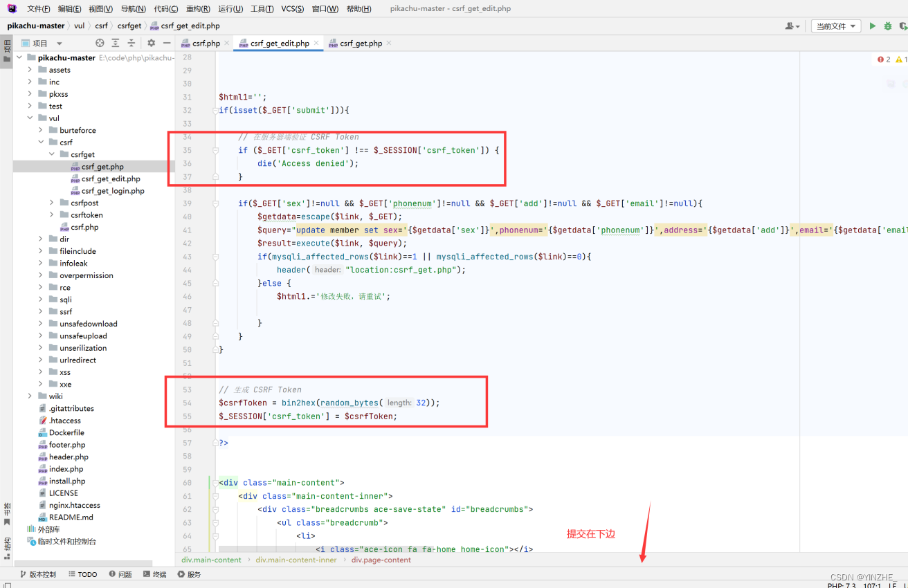Image resolution: width=908 pixels, height=588 pixels.
Task: Open the 终端 terminal tool window
Action: pyautogui.click(x=155, y=574)
